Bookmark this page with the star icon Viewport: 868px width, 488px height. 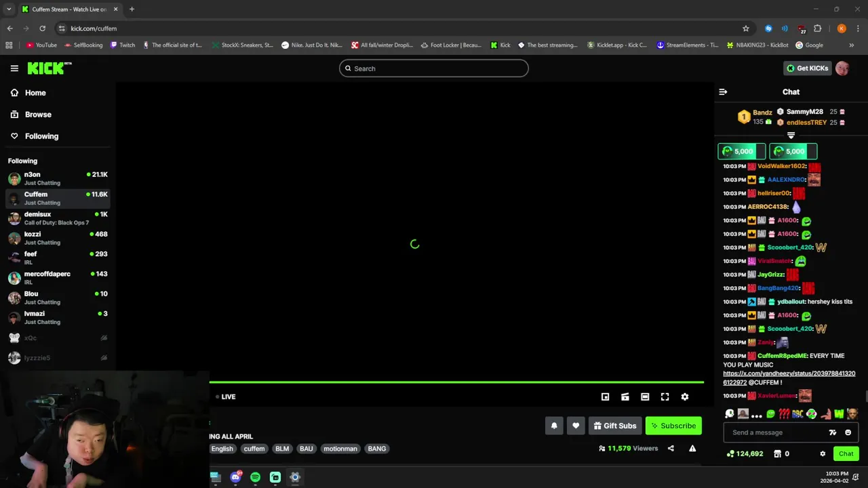tap(746, 28)
